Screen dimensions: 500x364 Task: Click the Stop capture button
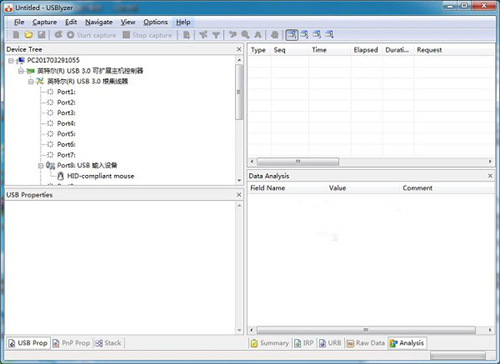tap(147, 35)
